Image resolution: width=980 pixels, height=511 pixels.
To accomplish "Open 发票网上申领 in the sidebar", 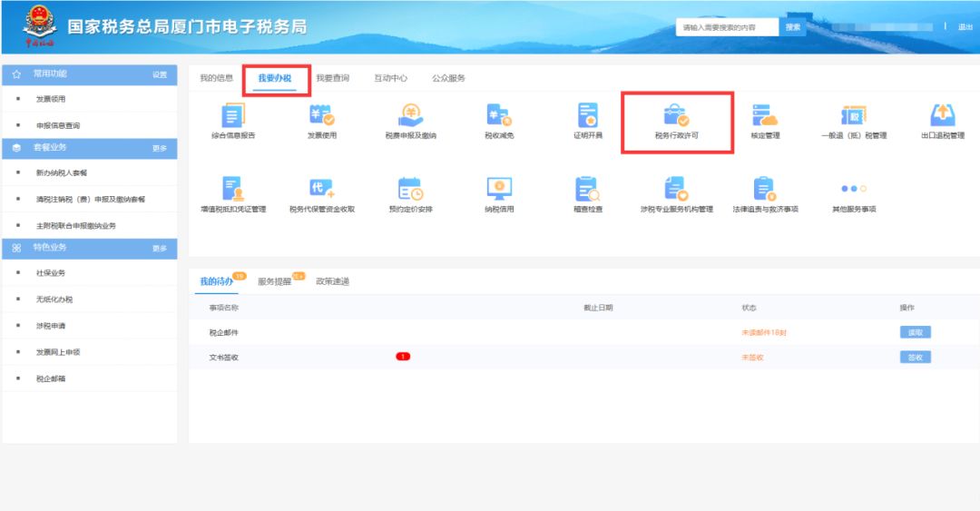I will pos(58,352).
